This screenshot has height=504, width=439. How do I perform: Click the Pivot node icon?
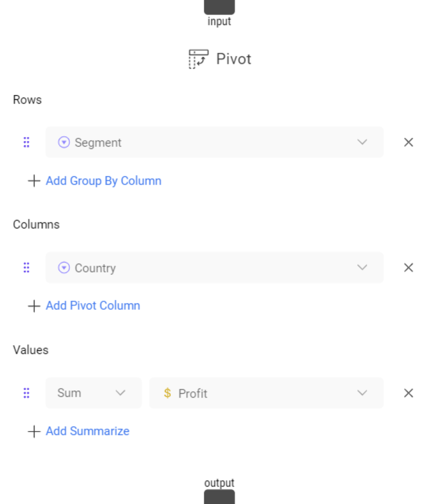point(198,59)
